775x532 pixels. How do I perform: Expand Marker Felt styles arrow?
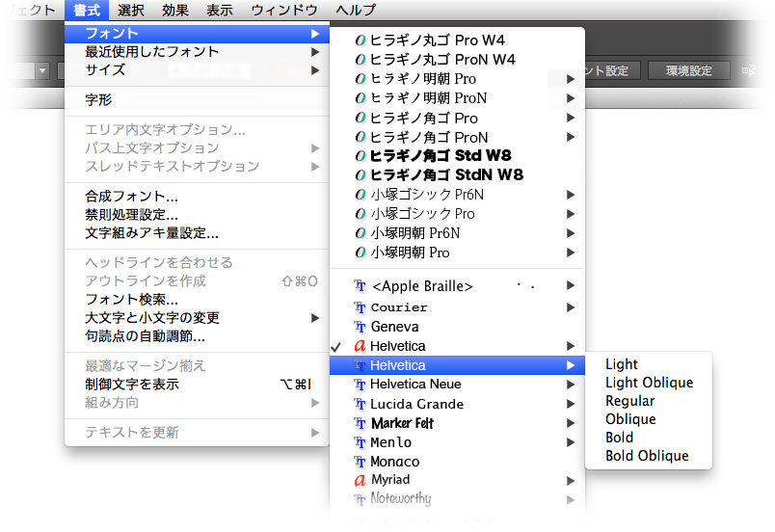(571, 423)
